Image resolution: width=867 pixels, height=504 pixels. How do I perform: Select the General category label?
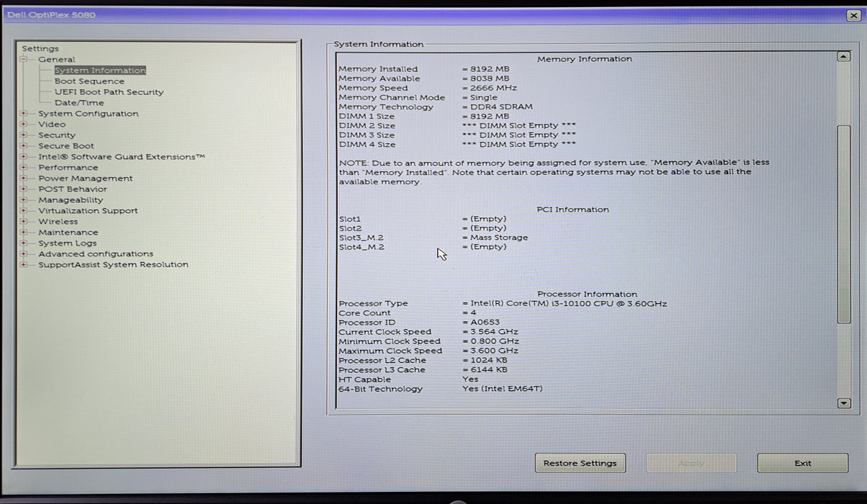point(56,60)
